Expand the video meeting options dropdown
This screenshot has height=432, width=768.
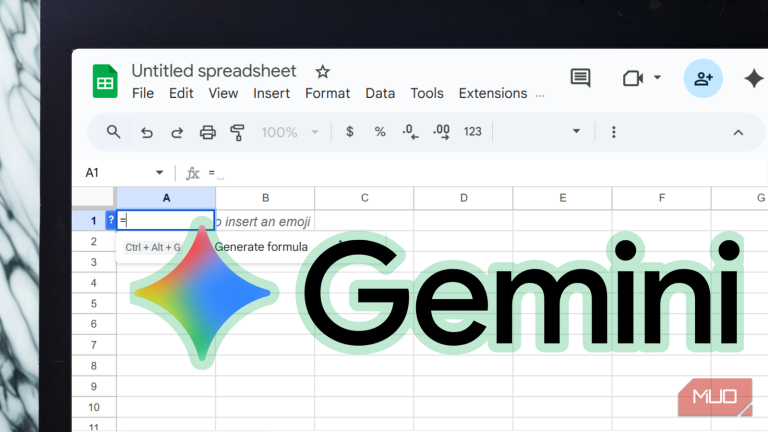[x=657, y=78]
